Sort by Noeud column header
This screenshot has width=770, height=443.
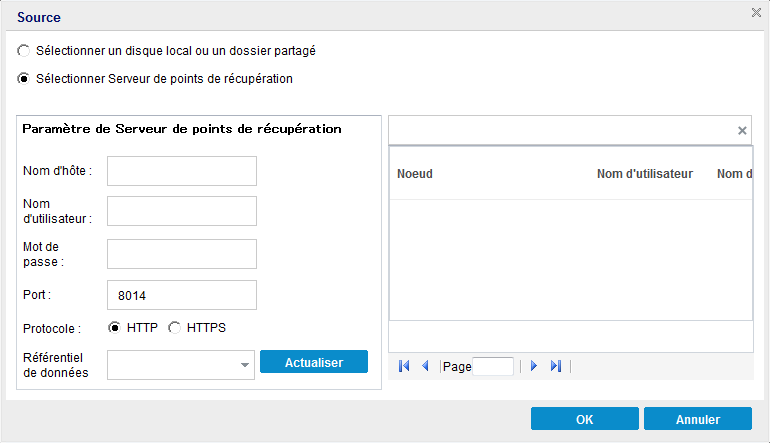[x=415, y=174]
